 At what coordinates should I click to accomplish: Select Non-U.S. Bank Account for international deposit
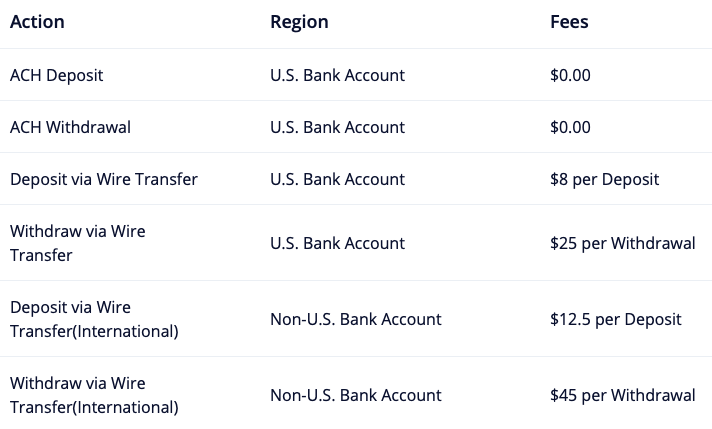tap(355, 319)
